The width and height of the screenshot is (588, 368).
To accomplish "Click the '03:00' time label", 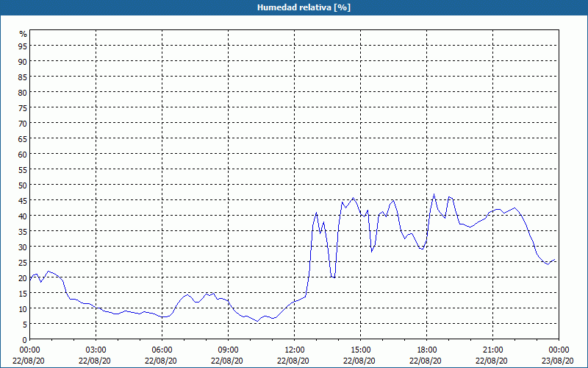I will 96,350.
